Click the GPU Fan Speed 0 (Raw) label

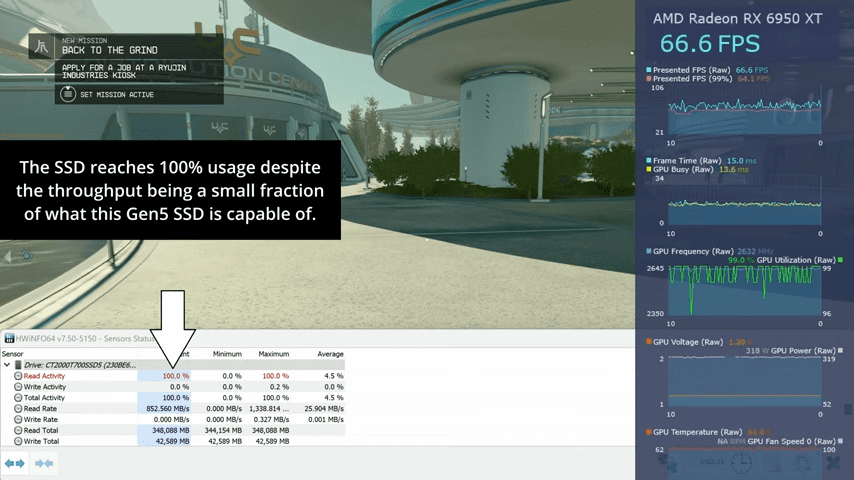pos(791,441)
